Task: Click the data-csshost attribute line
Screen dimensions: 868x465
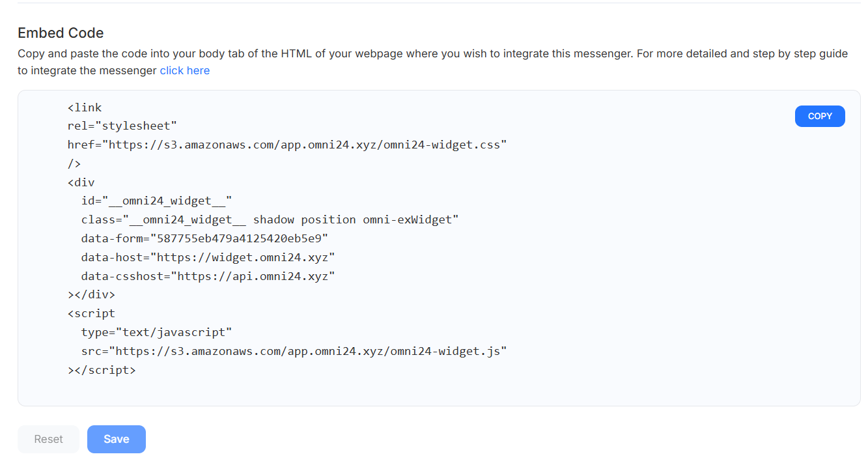Action: [x=208, y=276]
